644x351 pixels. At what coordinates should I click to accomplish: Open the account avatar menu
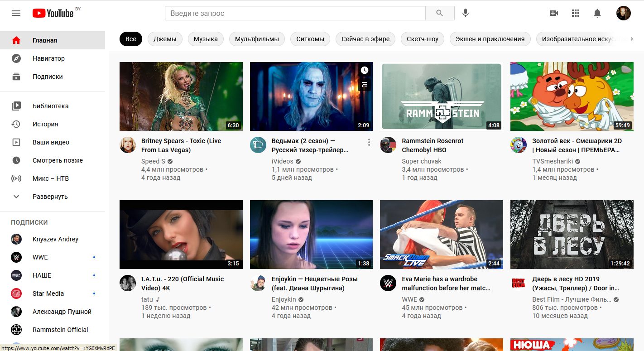(624, 13)
